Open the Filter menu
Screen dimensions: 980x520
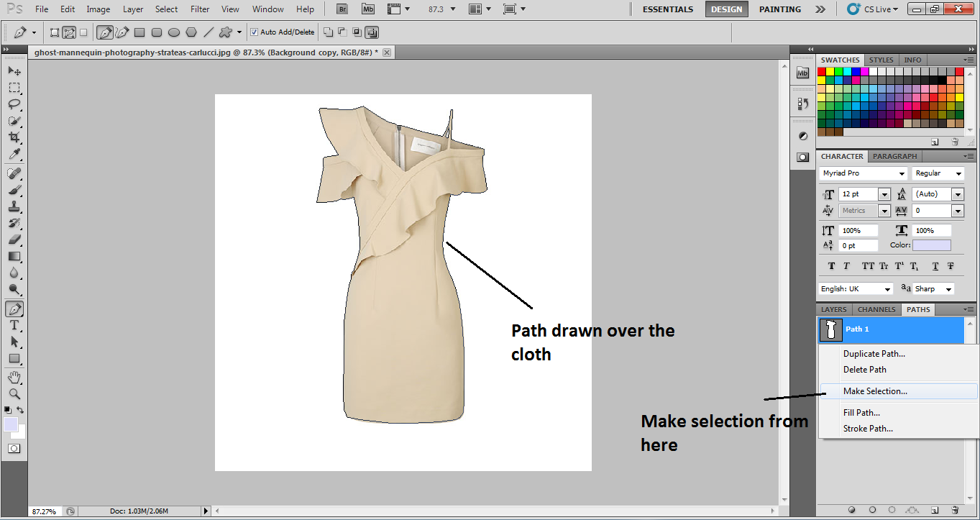[x=200, y=9]
